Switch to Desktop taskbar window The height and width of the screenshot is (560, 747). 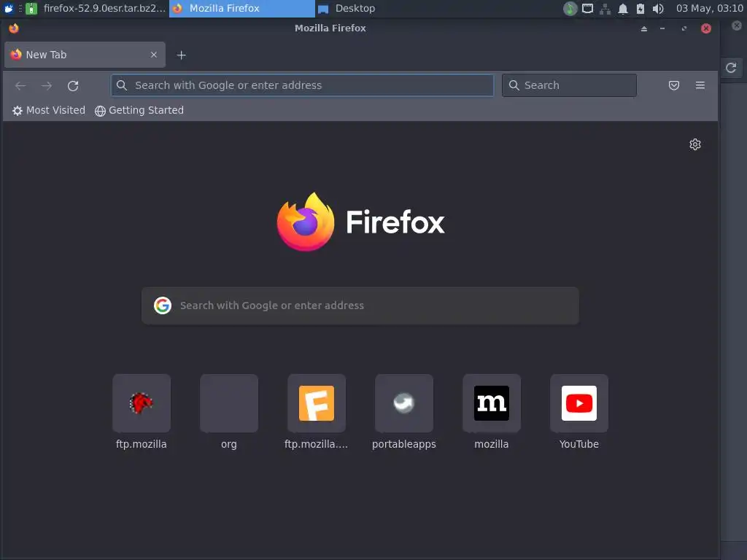[347, 8]
